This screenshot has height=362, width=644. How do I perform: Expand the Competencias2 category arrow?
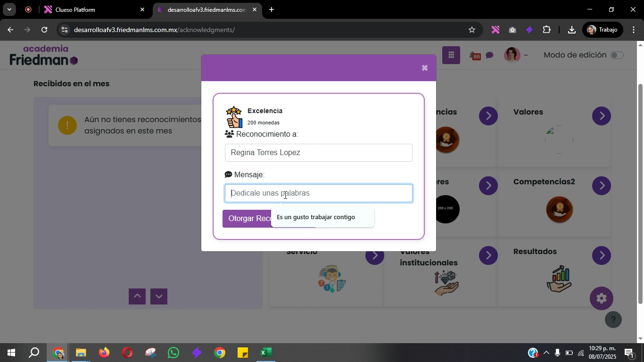click(602, 186)
